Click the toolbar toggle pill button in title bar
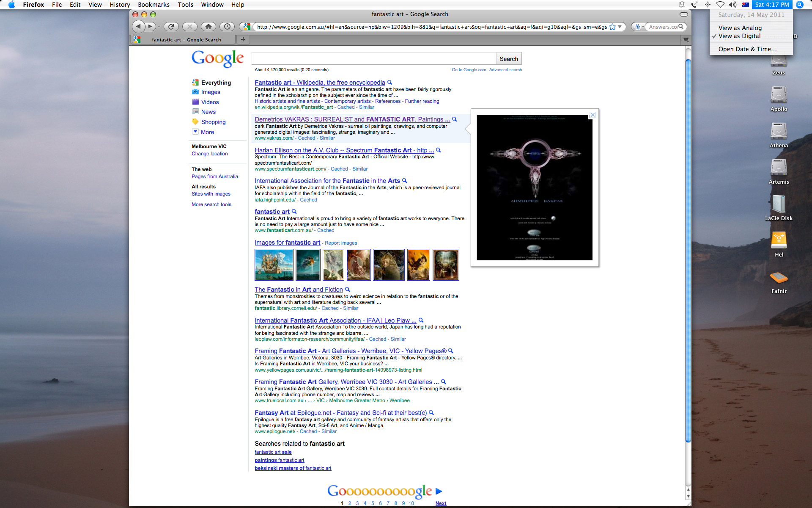The height and width of the screenshot is (508, 812). click(x=683, y=14)
